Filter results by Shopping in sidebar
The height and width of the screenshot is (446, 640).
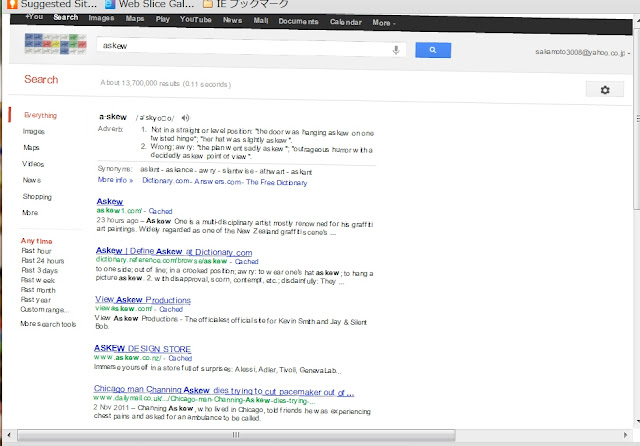[x=37, y=197]
